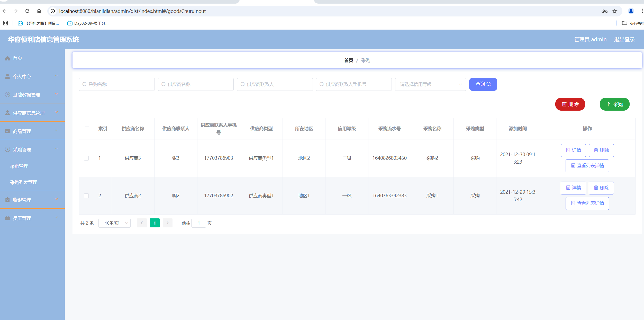Open the browser profile avatar icon

[x=631, y=11]
